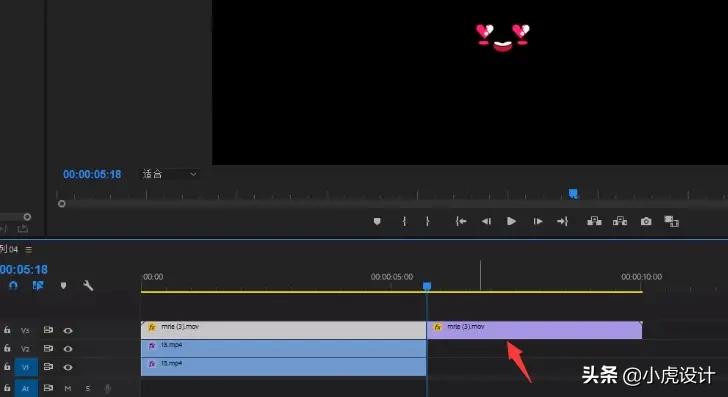Toggle A1 track targeting
The width and height of the screenshot is (728, 397).
pyautogui.click(x=26, y=388)
